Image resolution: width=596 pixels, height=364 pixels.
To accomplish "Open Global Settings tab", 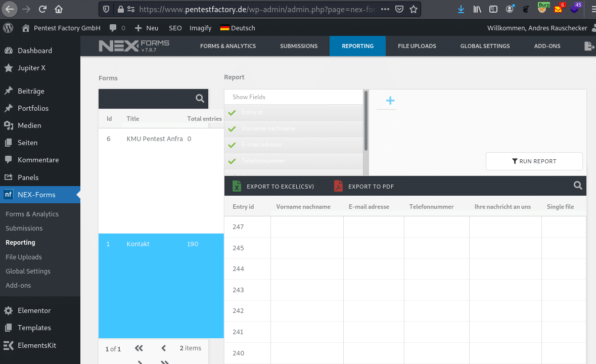I will 485,46.
